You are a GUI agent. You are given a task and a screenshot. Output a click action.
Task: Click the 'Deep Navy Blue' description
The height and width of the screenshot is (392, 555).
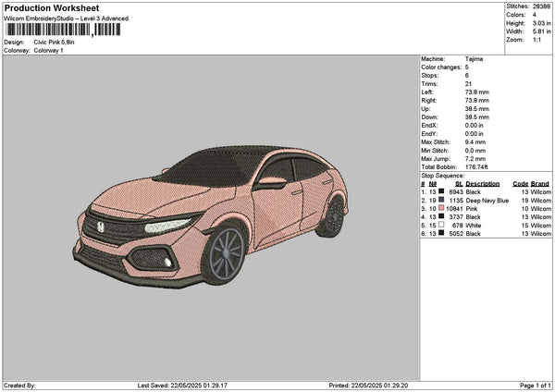[x=487, y=201]
